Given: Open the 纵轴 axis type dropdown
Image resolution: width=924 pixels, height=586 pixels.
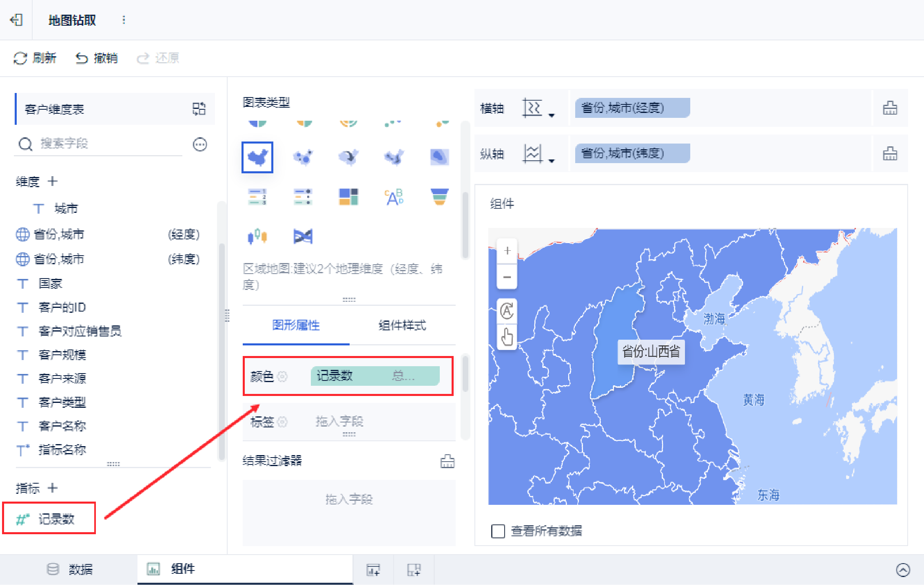Looking at the screenshot, I should click(x=538, y=155).
